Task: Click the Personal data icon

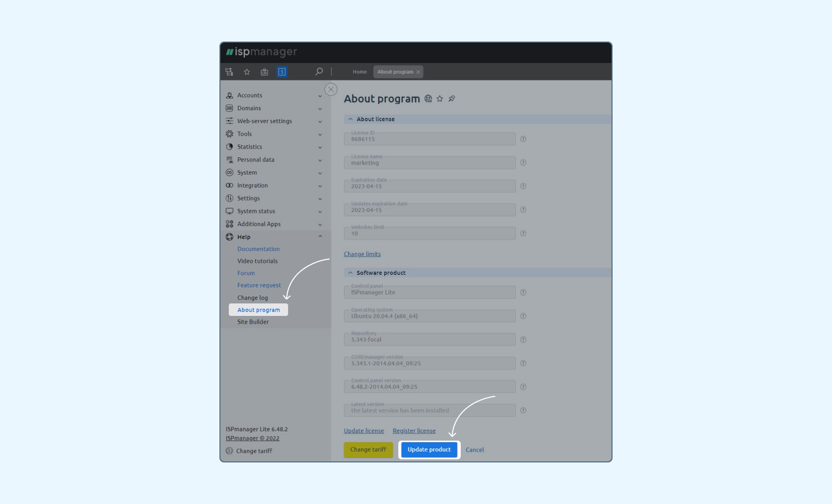Action: [x=229, y=160]
